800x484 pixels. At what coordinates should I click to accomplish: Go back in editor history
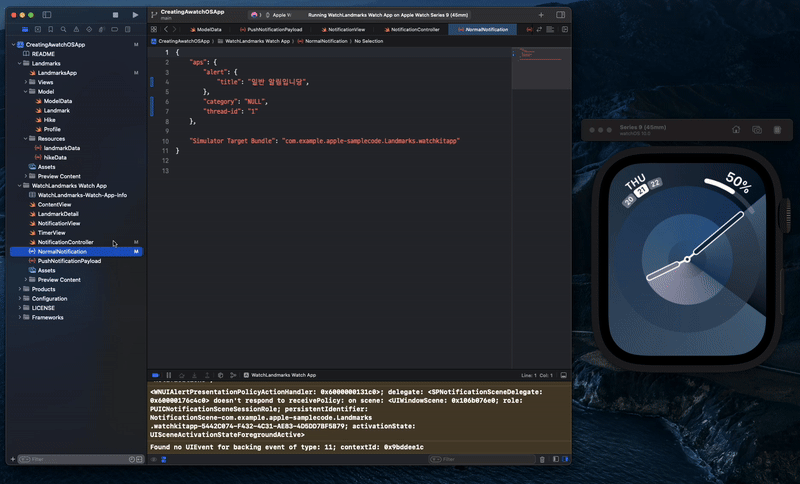pos(166,30)
